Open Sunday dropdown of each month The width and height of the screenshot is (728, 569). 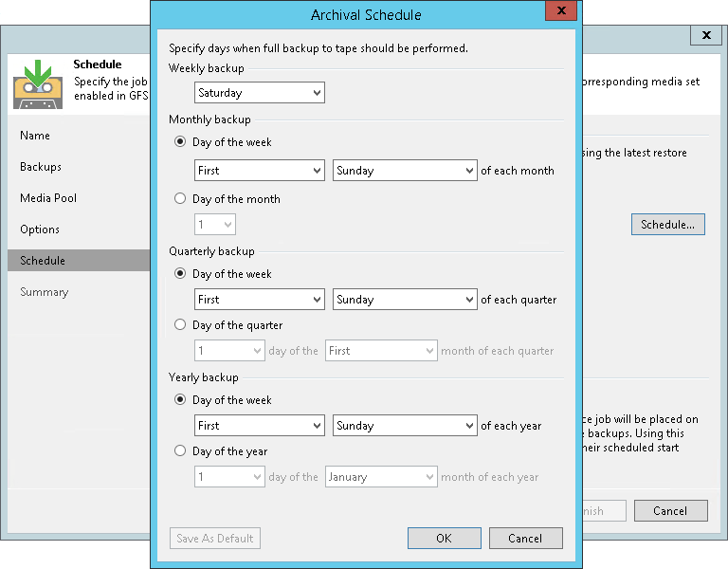coord(405,171)
